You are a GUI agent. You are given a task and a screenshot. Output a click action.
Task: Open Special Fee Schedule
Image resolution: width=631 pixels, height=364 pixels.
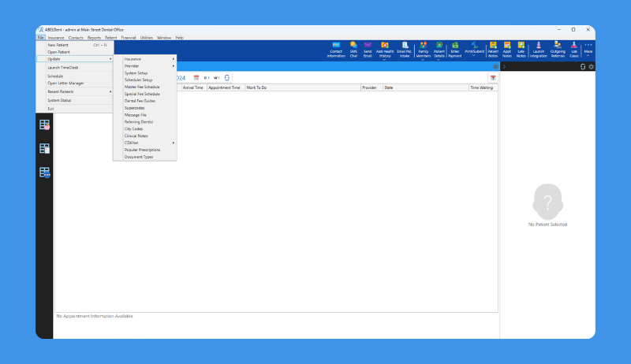click(145, 94)
